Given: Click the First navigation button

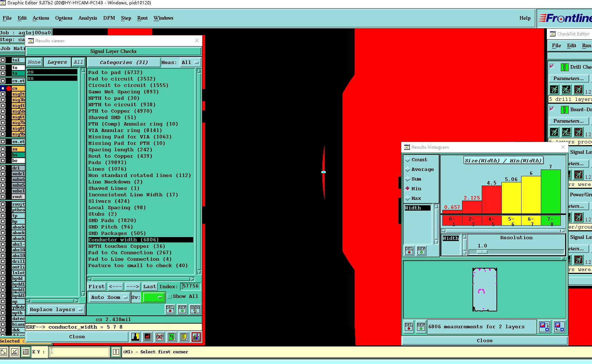Looking at the screenshot, I should 97,286.
